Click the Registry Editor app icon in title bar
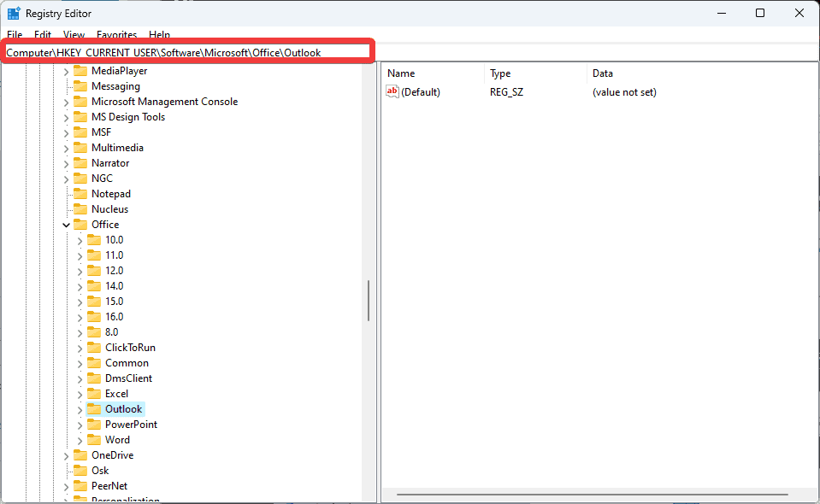This screenshot has height=504, width=820. [14, 13]
